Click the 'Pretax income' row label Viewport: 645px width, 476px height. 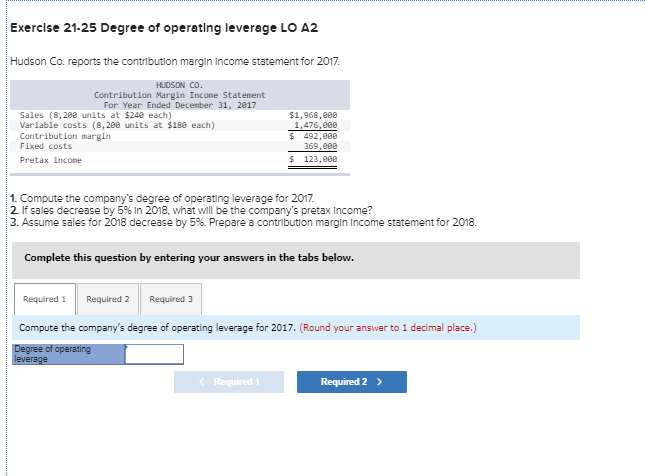pos(51,160)
